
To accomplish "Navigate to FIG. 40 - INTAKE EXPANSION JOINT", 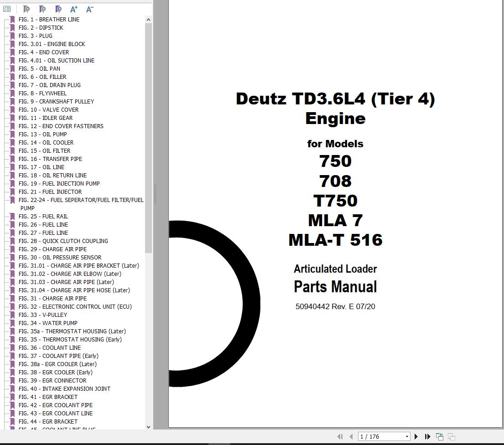I will tap(64, 388).
